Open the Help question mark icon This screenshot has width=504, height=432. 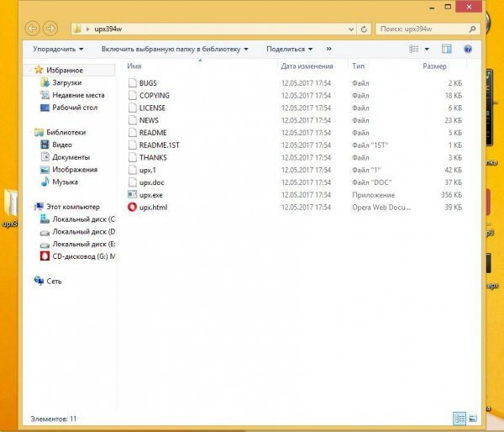click(x=467, y=50)
